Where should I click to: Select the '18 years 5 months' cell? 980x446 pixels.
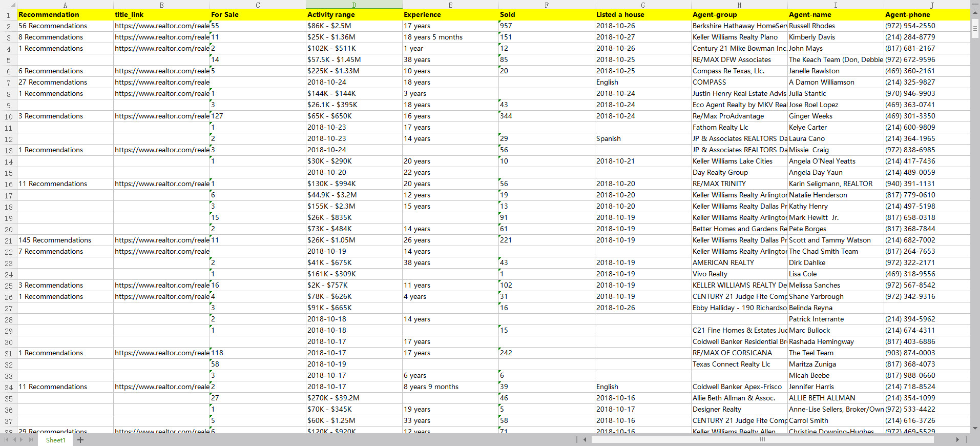[x=450, y=37]
